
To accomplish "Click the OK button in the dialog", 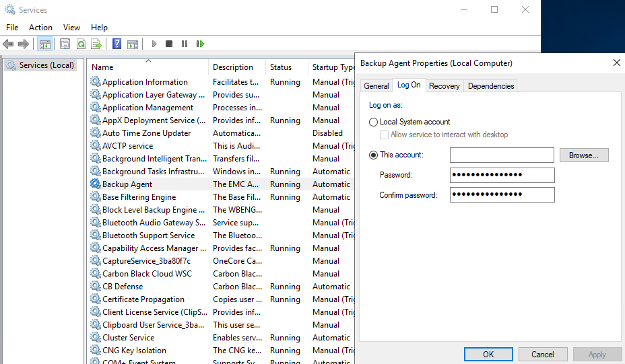I will pyautogui.click(x=488, y=354).
